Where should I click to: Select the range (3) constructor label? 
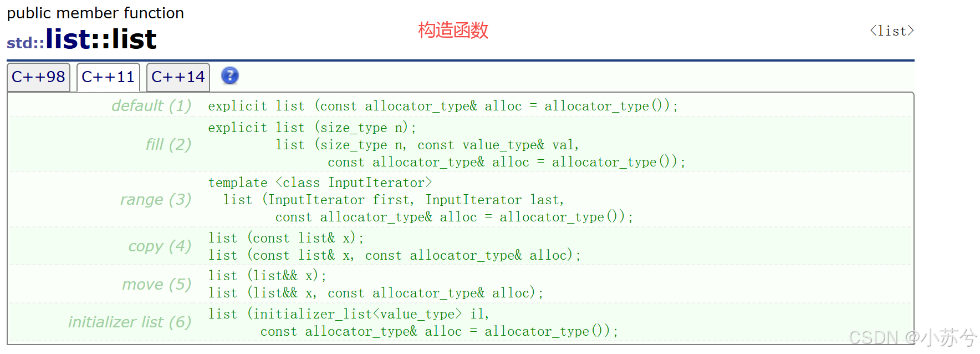click(x=156, y=200)
